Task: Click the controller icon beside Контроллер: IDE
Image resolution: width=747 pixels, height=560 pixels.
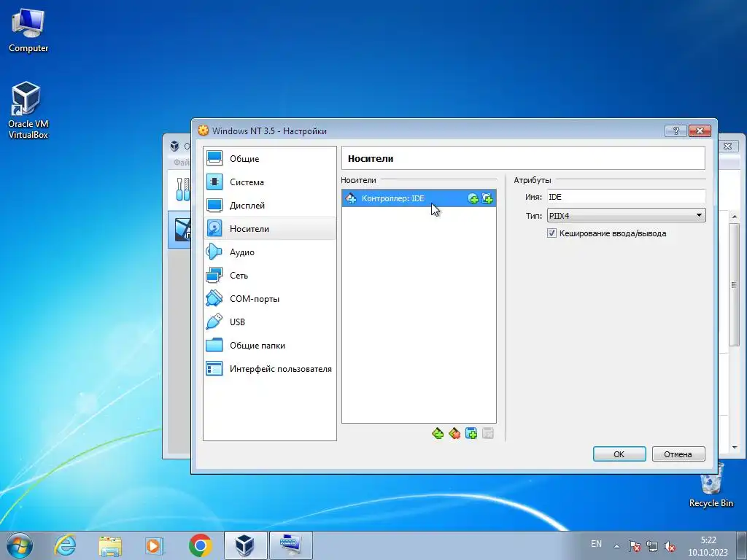Action: pos(351,198)
